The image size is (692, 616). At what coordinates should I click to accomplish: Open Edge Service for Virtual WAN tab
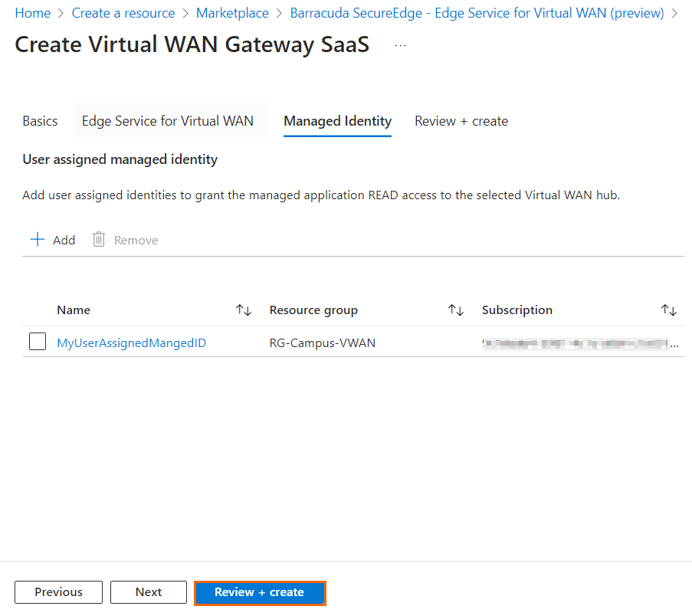click(168, 121)
